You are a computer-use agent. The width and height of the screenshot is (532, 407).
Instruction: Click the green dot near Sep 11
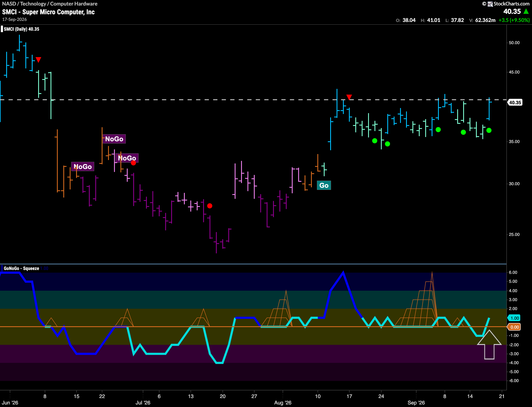point(463,132)
